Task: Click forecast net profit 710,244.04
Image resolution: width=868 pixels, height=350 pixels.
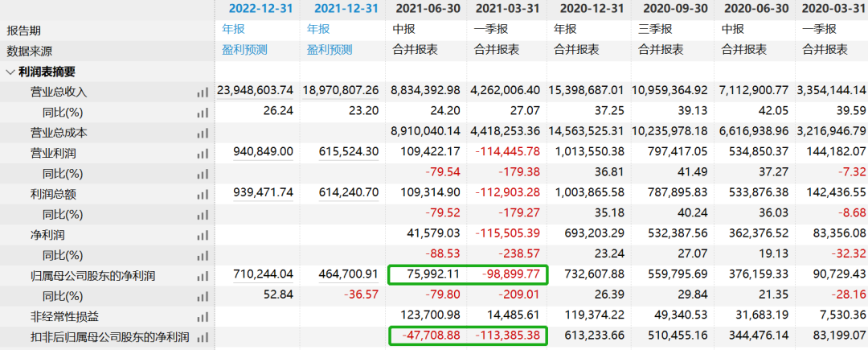Action: tap(263, 276)
